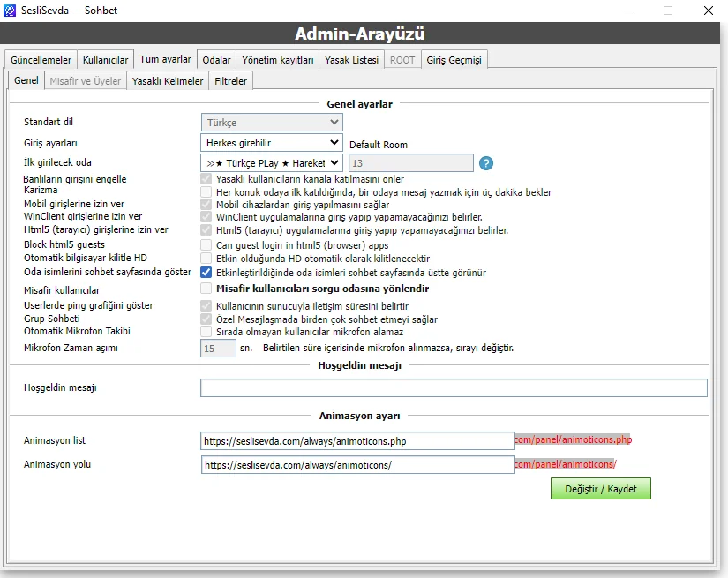Check Misafir kullanıcıları sorgu odasına yönlendir
The image size is (728, 578).
tap(206, 289)
